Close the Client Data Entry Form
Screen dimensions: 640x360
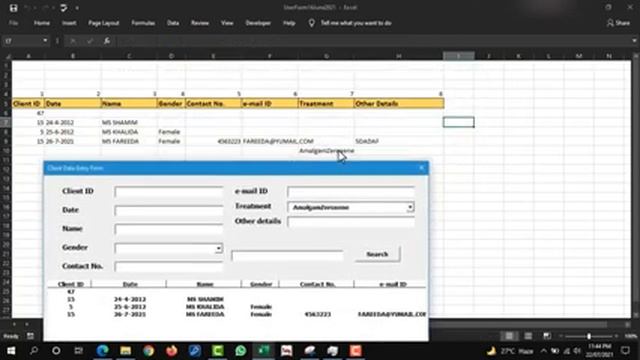click(x=422, y=168)
